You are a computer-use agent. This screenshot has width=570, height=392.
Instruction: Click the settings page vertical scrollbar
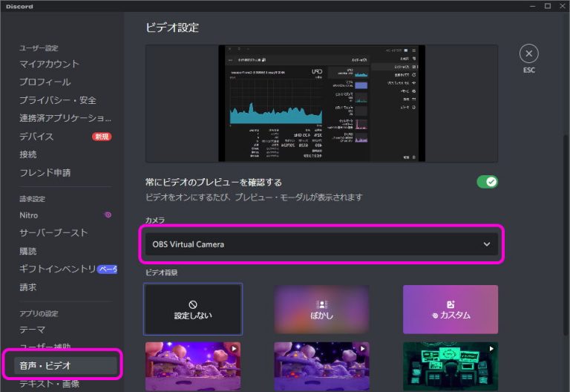click(566, 236)
